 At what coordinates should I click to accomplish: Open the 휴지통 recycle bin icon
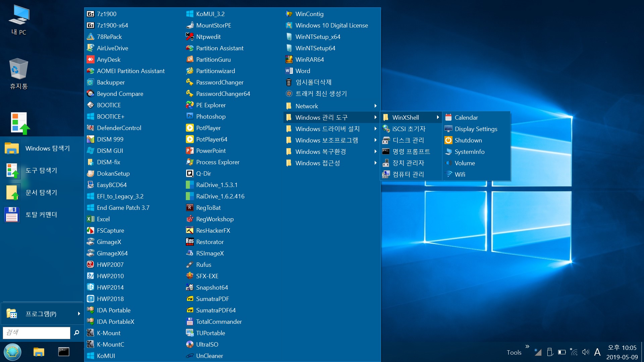tap(19, 74)
